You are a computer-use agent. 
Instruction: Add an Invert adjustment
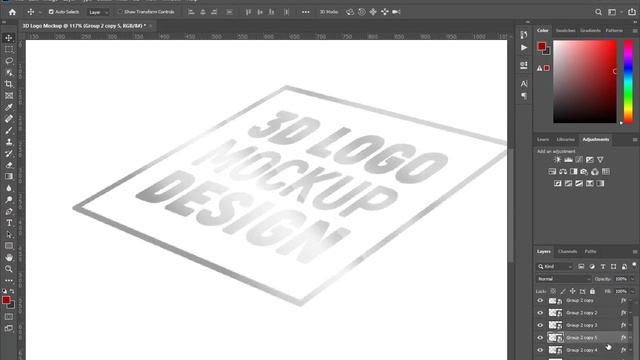click(x=558, y=183)
